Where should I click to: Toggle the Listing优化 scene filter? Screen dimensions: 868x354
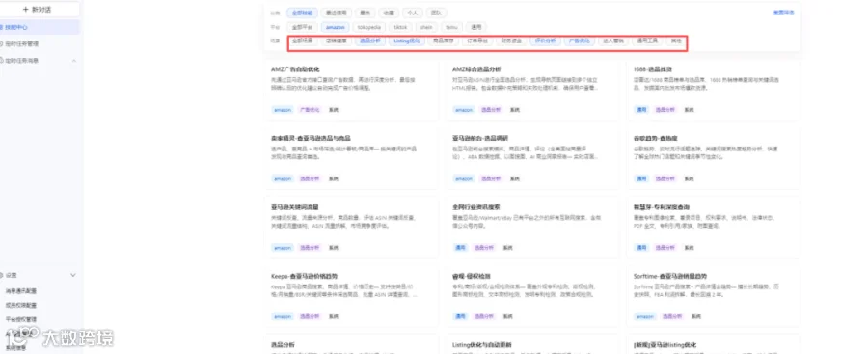coord(406,41)
